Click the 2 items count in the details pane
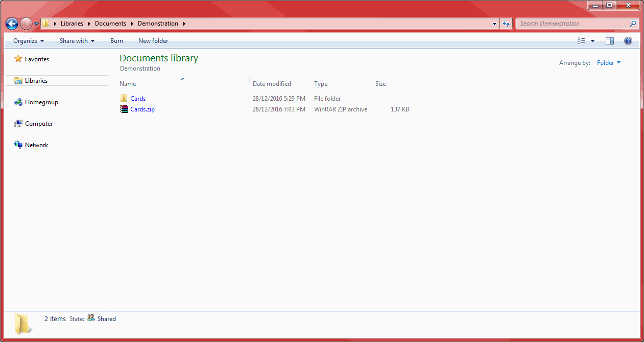This screenshot has width=644, height=342. 55,318
